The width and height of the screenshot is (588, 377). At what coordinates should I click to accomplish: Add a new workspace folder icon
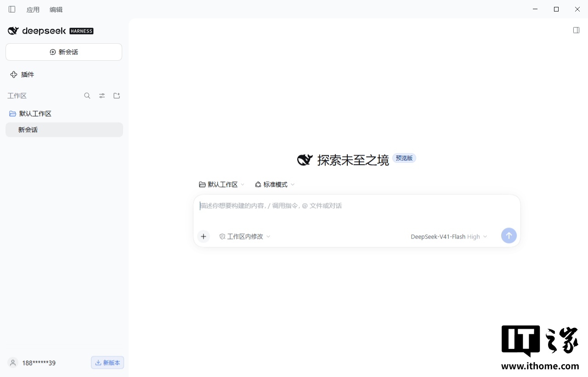point(117,96)
